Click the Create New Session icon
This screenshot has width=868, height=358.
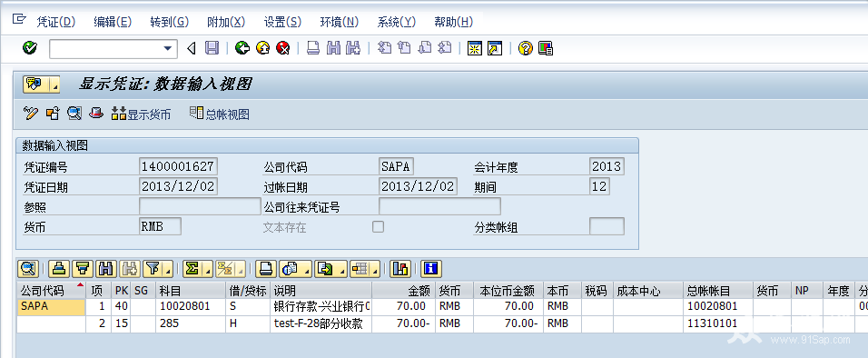coord(475,48)
